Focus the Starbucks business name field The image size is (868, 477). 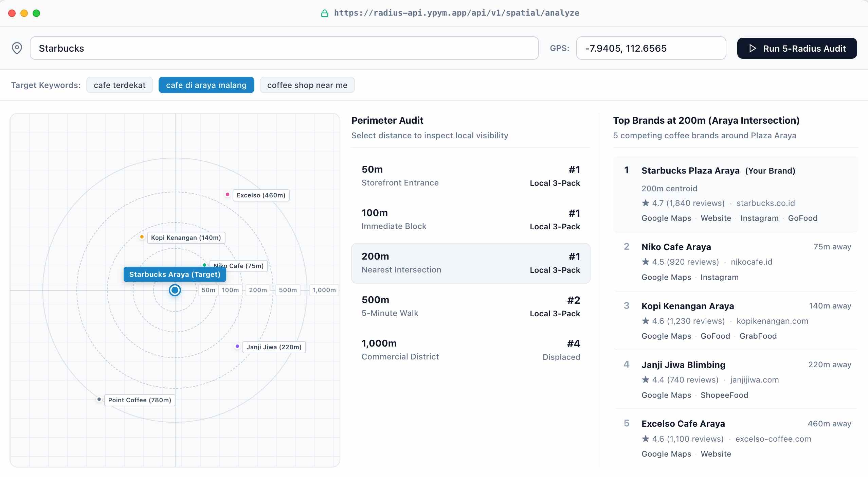284,48
